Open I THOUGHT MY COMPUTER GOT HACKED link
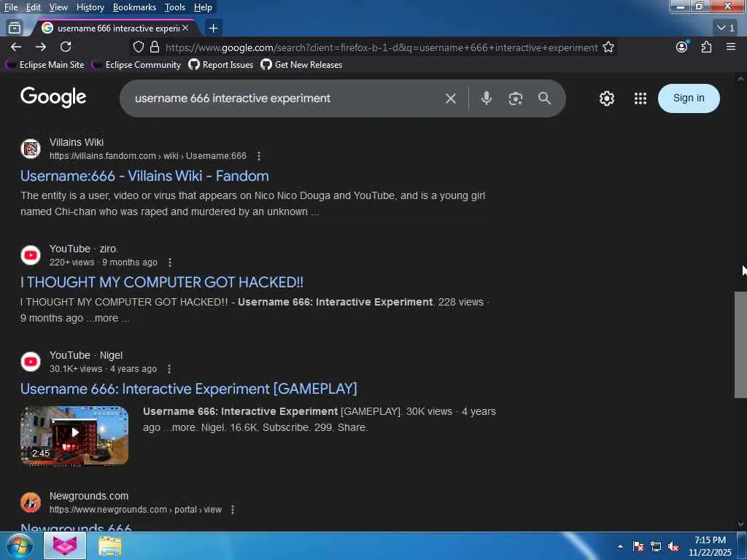This screenshot has width=747, height=560. pos(161,282)
